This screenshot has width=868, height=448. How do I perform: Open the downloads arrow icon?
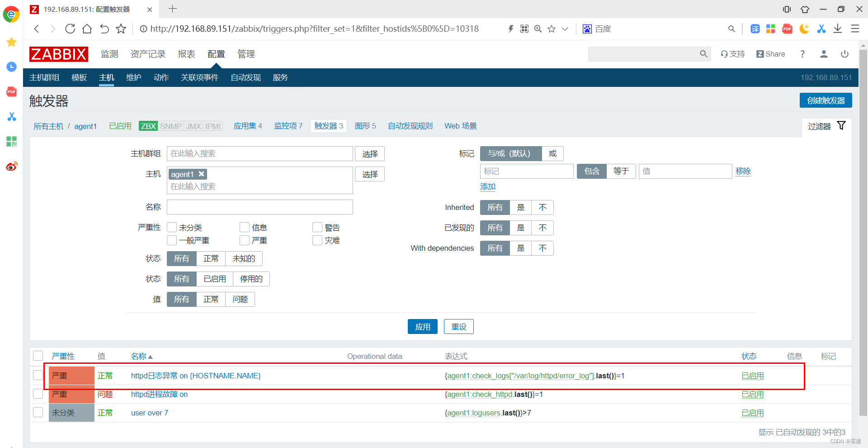[838, 29]
